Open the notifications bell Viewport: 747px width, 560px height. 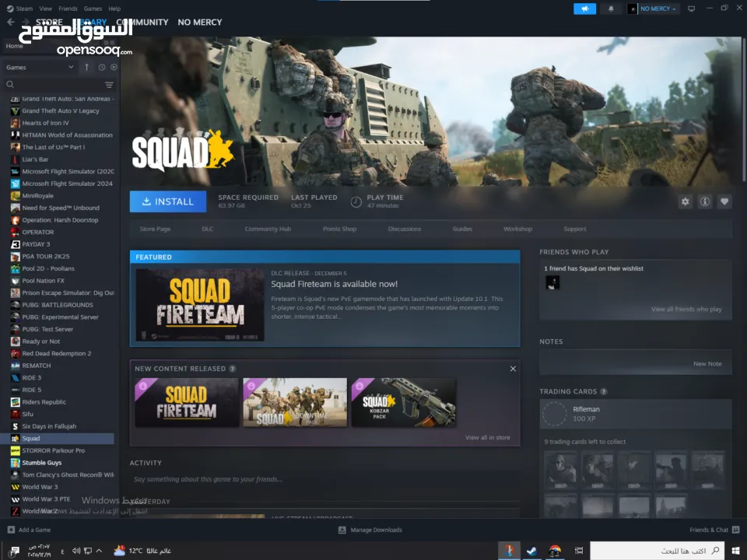click(x=611, y=9)
